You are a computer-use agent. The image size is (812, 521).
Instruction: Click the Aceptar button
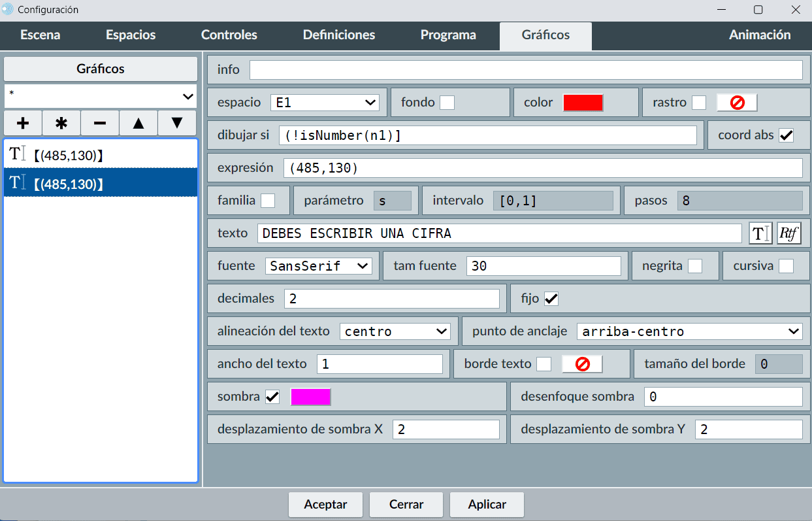coord(325,505)
